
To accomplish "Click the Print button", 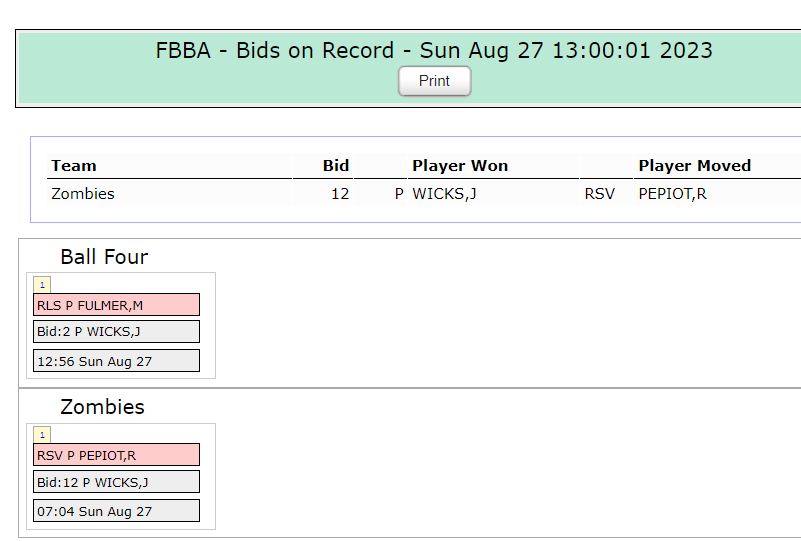I will tap(434, 81).
